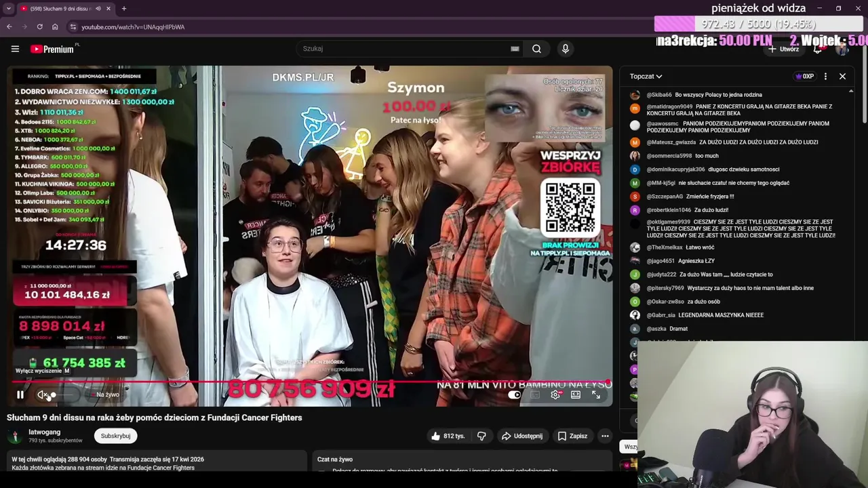
Task: Reload the page in browser
Action: (x=40, y=26)
